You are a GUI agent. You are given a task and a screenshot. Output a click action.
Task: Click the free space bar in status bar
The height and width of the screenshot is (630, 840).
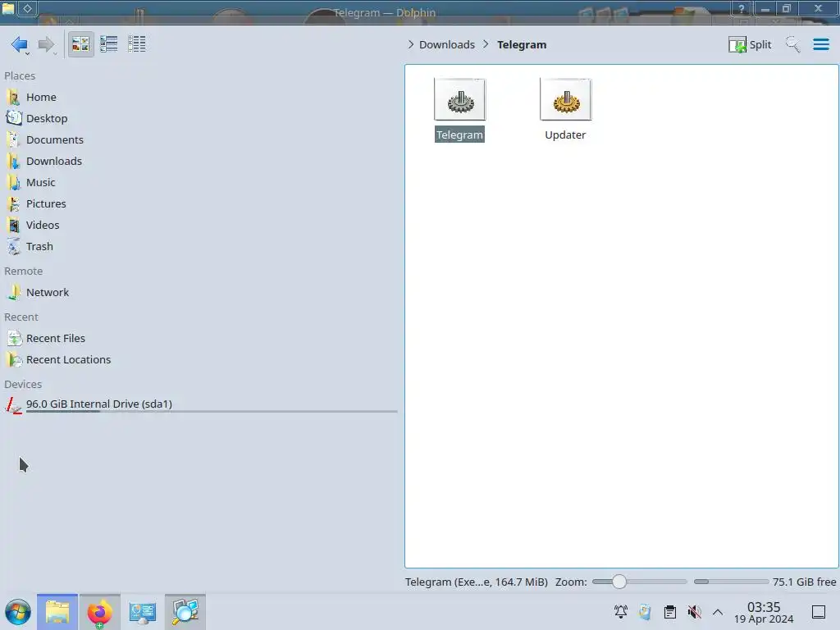(731, 582)
